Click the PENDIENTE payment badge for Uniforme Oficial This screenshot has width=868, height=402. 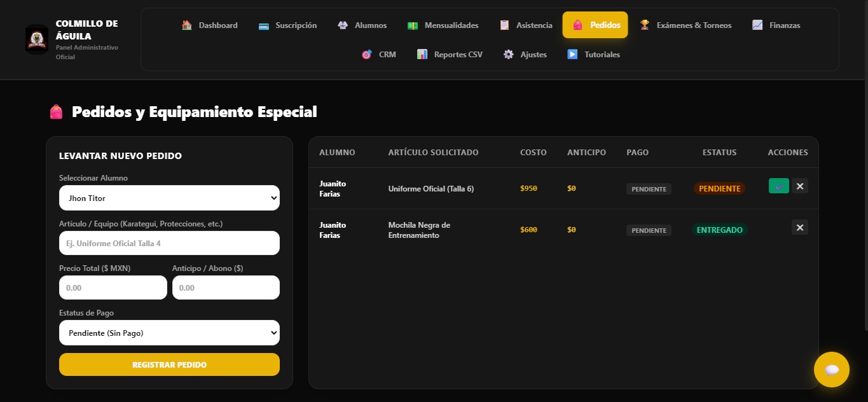click(649, 189)
